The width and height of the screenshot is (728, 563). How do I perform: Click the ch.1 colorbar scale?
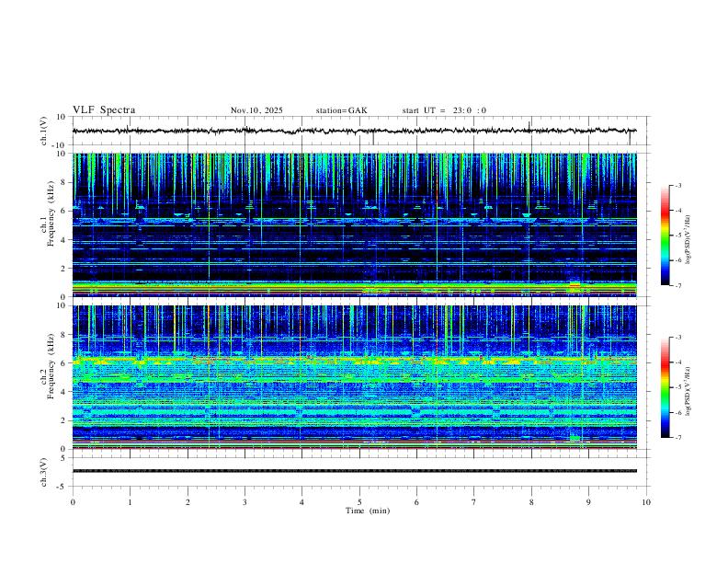pos(665,236)
